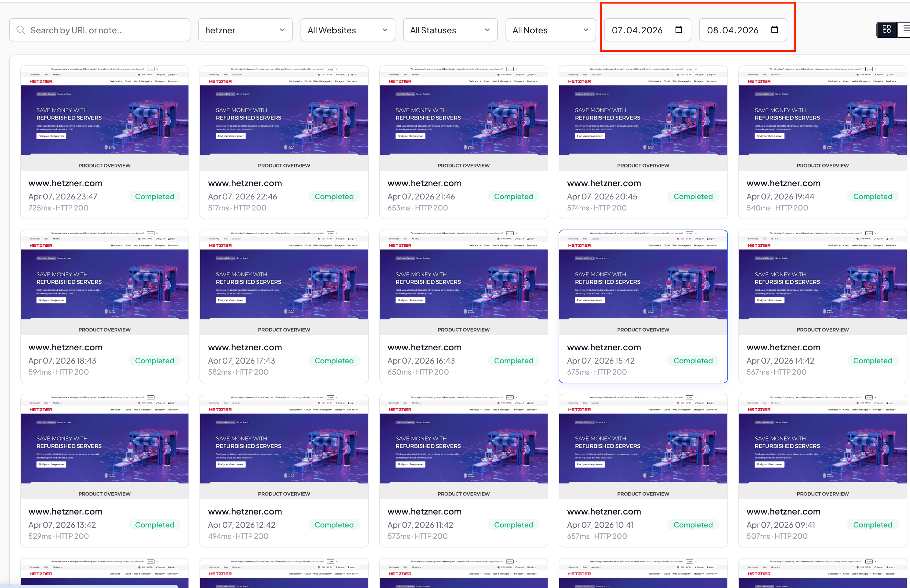Select the text 'Apr 07, 2026 10:41'

point(600,525)
